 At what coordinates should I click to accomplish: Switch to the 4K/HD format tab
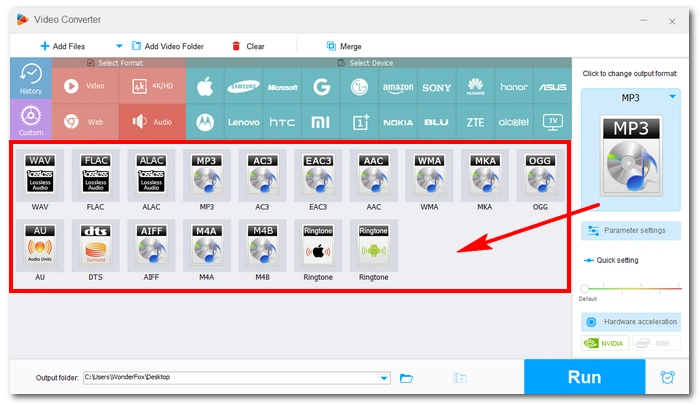click(x=152, y=86)
